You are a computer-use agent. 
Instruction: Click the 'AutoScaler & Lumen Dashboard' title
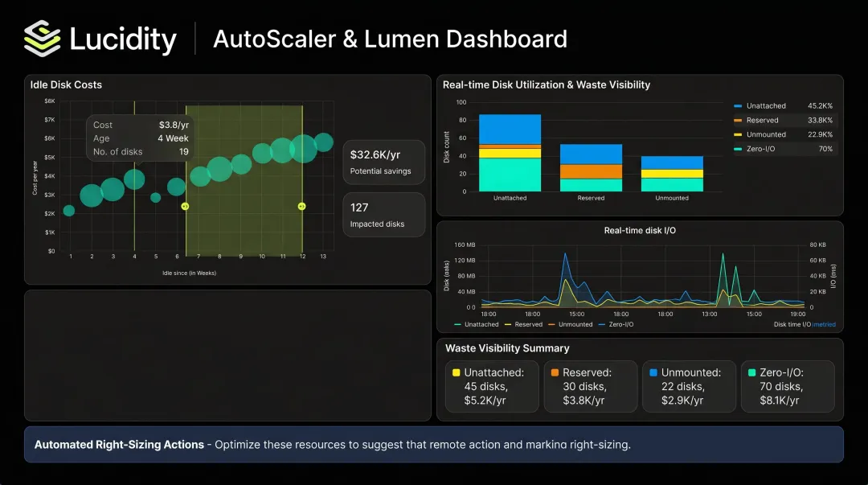391,39
